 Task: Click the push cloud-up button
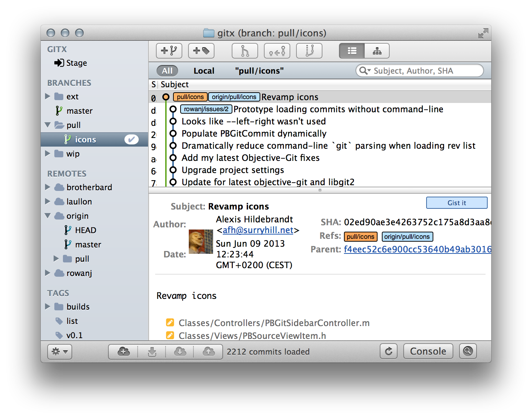click(x=208, y=351)
